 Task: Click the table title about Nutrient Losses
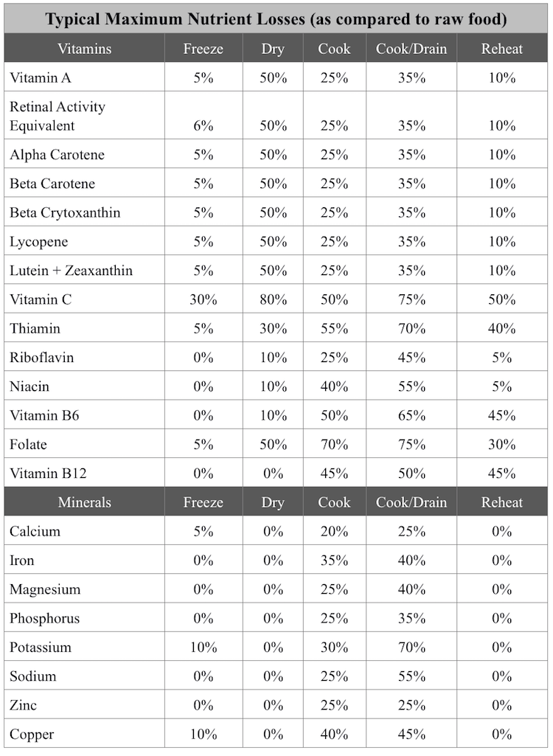(x=276, y=18)
